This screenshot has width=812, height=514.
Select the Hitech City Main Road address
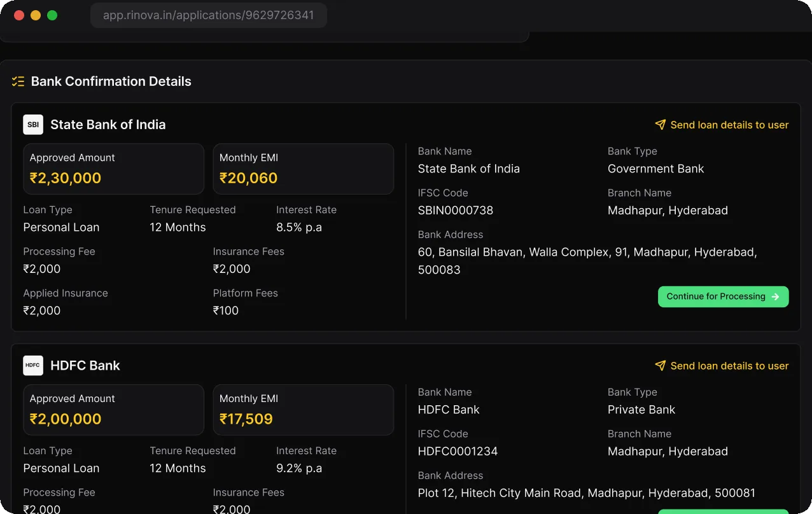click(x=587, y=493)
